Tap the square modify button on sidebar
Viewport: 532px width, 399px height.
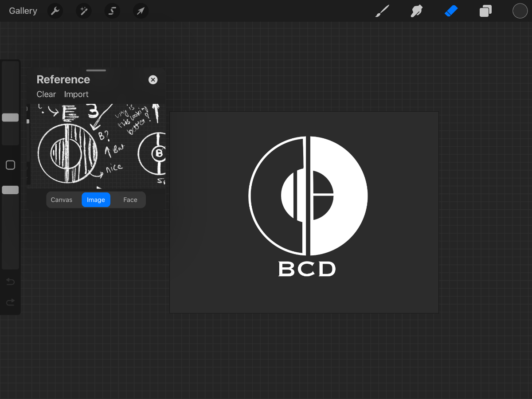click(x=10, y=165)
